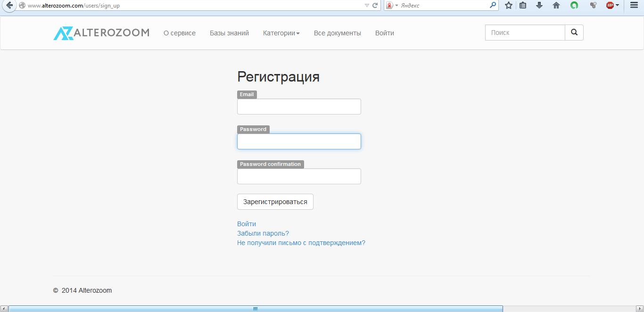This screenshot has height=312, width=644.
Task: Click the browser back arrow button
Action: 8,6
